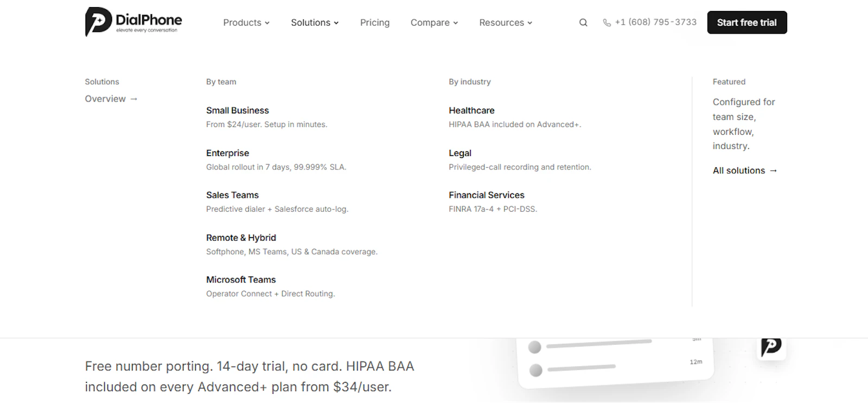
Task: Click the Start free trial button
Action: point(746,22)
